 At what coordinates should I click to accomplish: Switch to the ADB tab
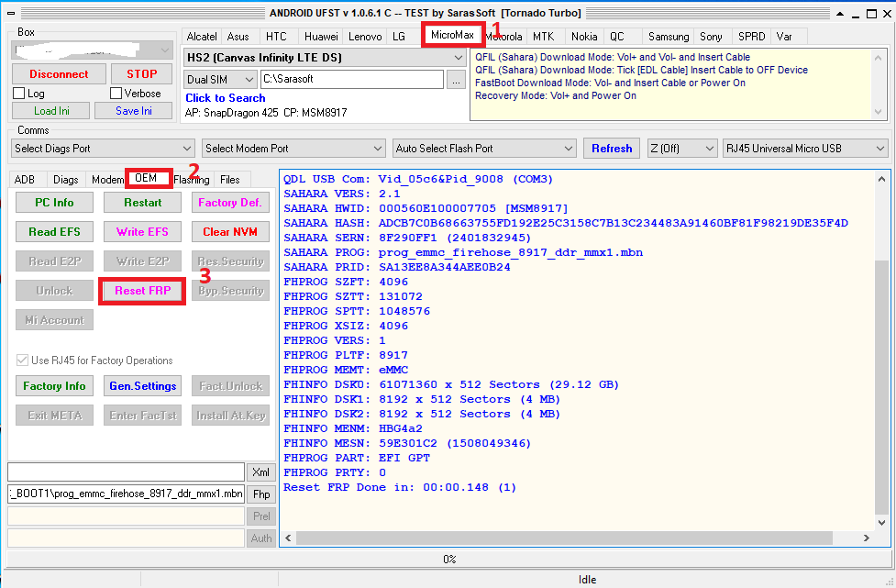25,180
